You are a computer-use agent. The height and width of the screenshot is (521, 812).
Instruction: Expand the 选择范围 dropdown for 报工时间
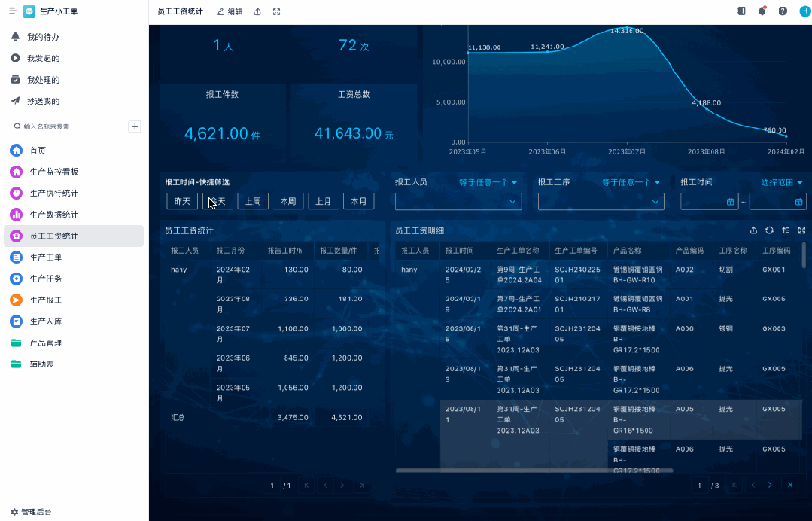click(x=782, y=182)
